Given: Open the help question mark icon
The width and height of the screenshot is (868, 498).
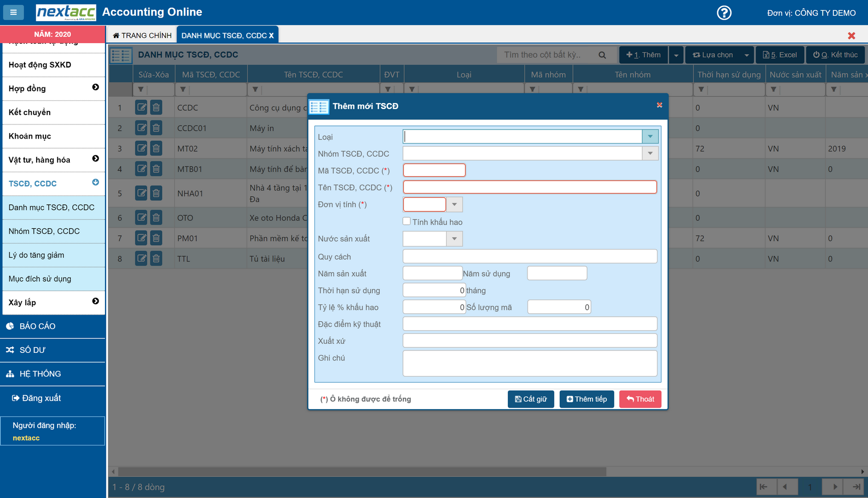Looking at the screenshot, I should 724,13.
